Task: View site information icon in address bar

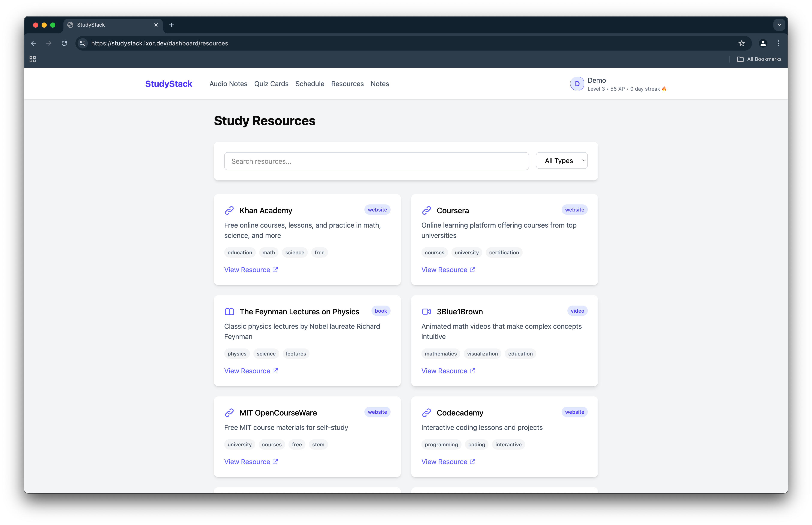Action: point(83,43)
